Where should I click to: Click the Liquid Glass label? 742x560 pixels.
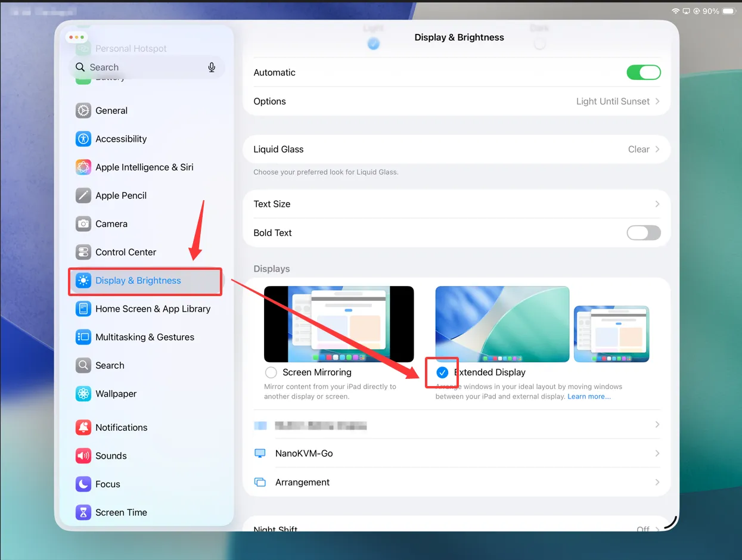278,150
